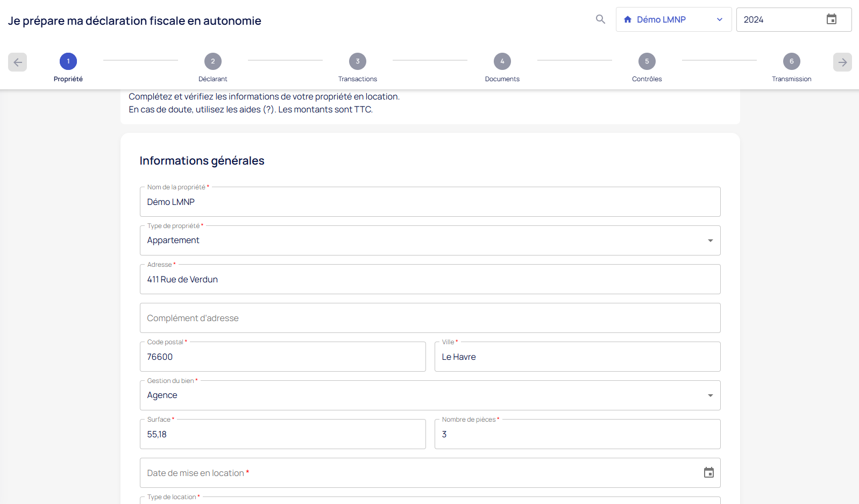Go to previous step with left arrow
The height and width of the screenshot is (504, 859).
18,62
